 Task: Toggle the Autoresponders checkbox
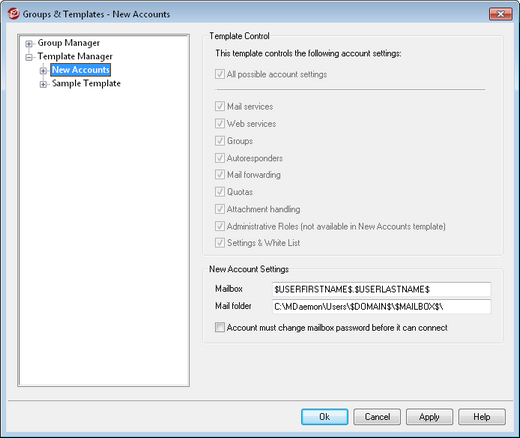pos(220,158)
